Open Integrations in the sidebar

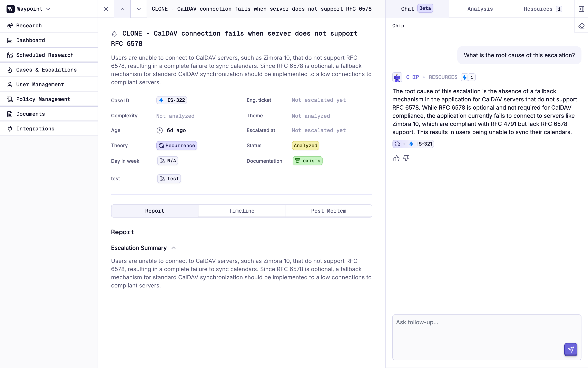click(49, 129)
